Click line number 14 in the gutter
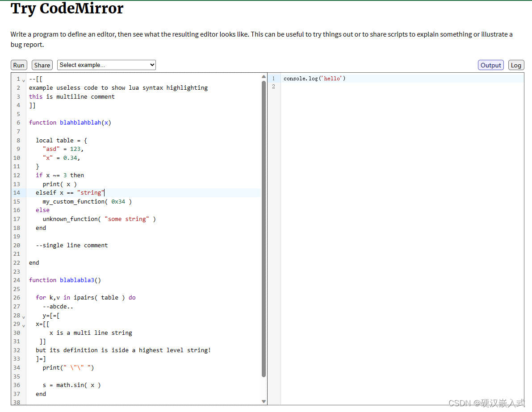 coord(17,192)
